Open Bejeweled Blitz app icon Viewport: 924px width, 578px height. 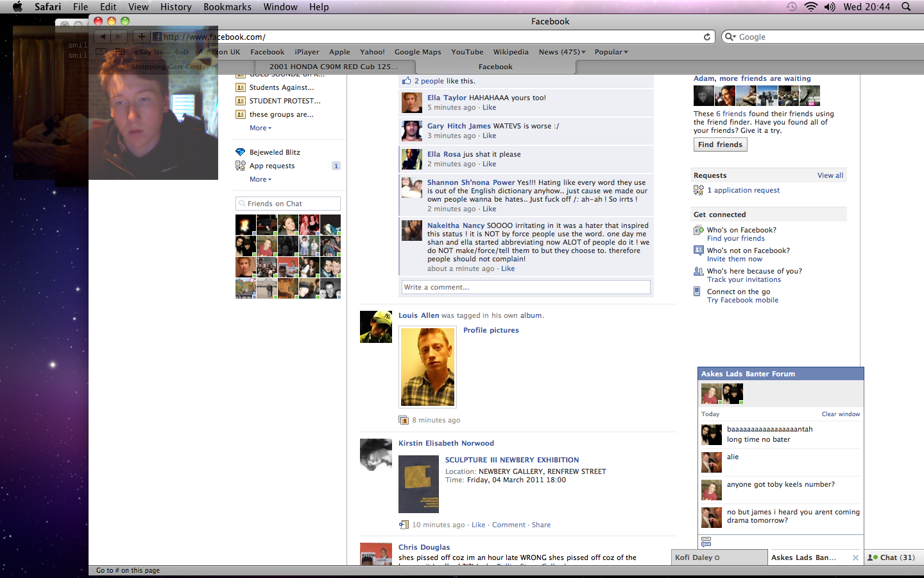(x=240, y=152)
